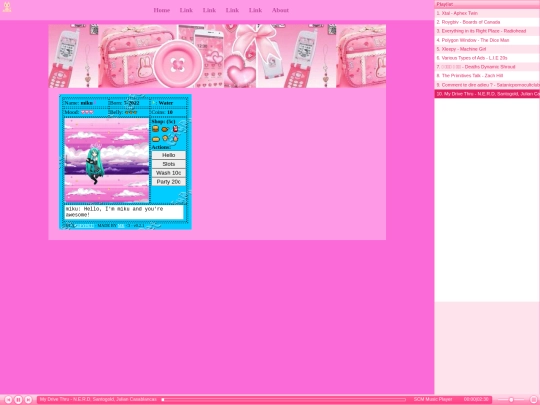Click the track time 00:00|02:30 display
540x405 pixels.
pyautogui.click(x=476, y=399)
